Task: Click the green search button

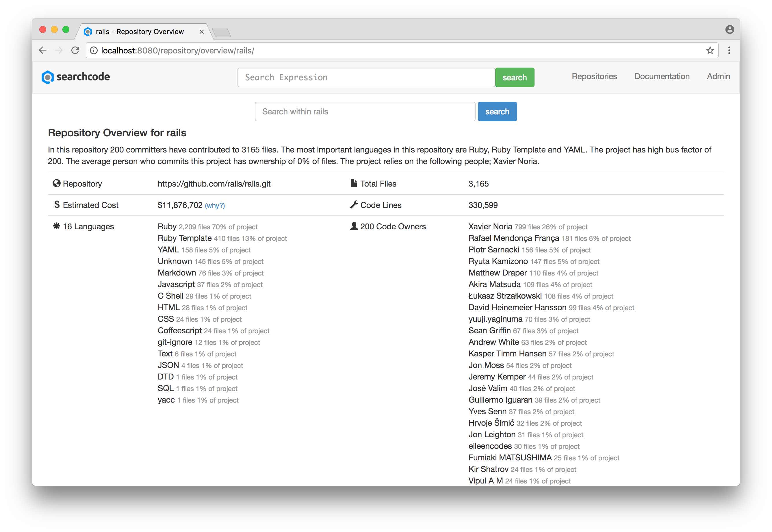Action: [x=515, y=77]
